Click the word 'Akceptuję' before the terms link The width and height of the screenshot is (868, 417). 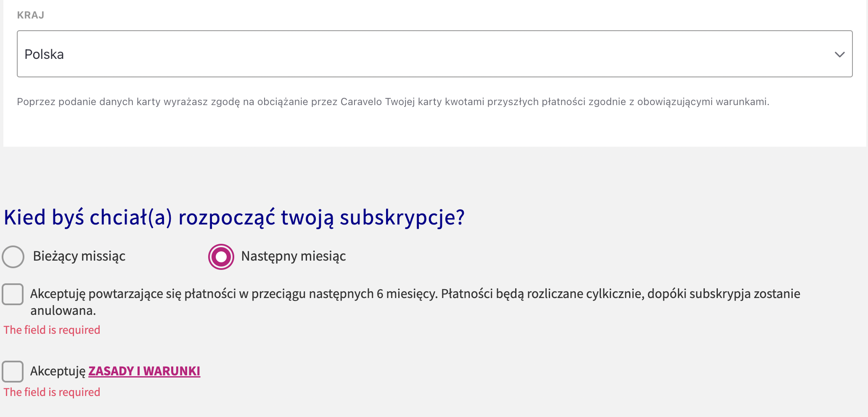(58, 371)
